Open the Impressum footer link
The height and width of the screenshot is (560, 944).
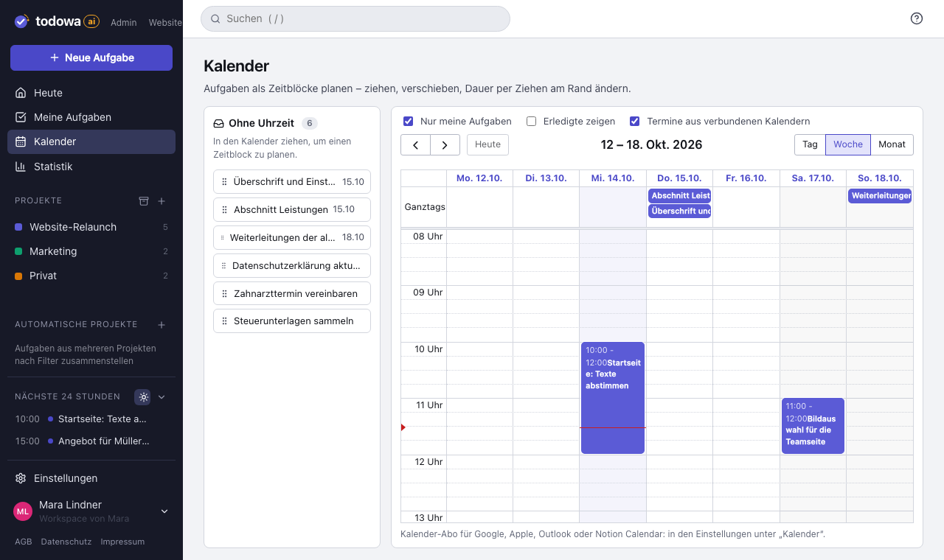click(122, 542)
